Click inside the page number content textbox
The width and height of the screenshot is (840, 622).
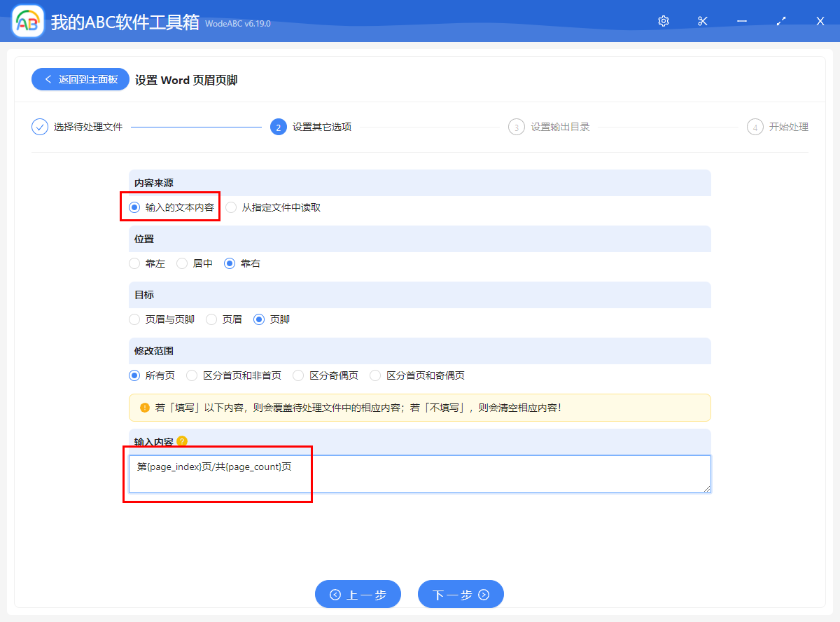point(419,474)
